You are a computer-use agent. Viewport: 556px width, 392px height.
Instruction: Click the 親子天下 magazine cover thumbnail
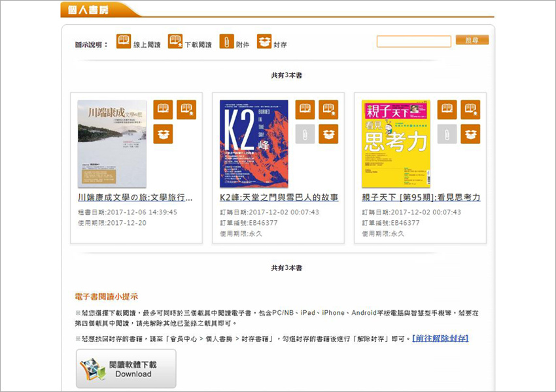(x=396, y=144)
